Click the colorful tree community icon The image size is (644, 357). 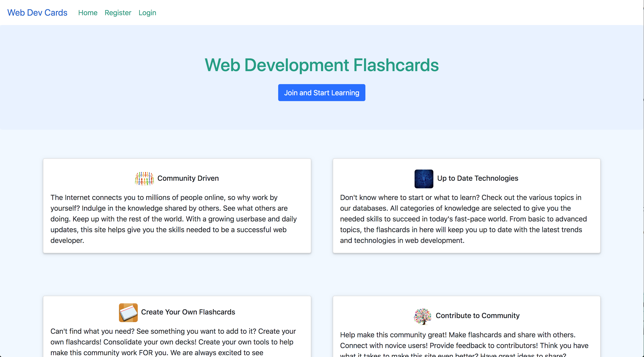tap(422, 316)
